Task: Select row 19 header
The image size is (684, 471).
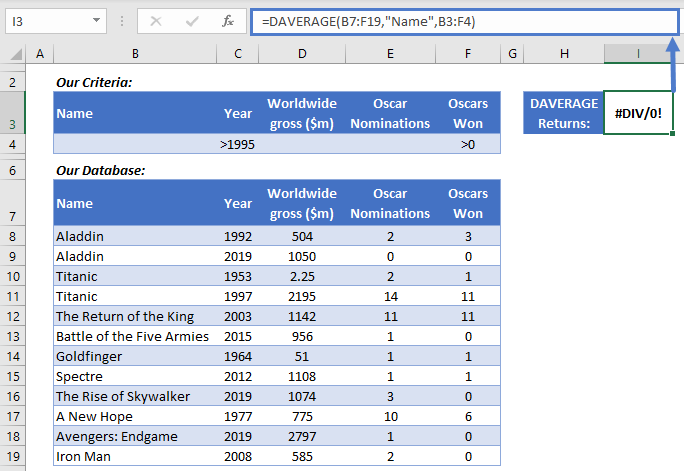Action: [12, 456]
